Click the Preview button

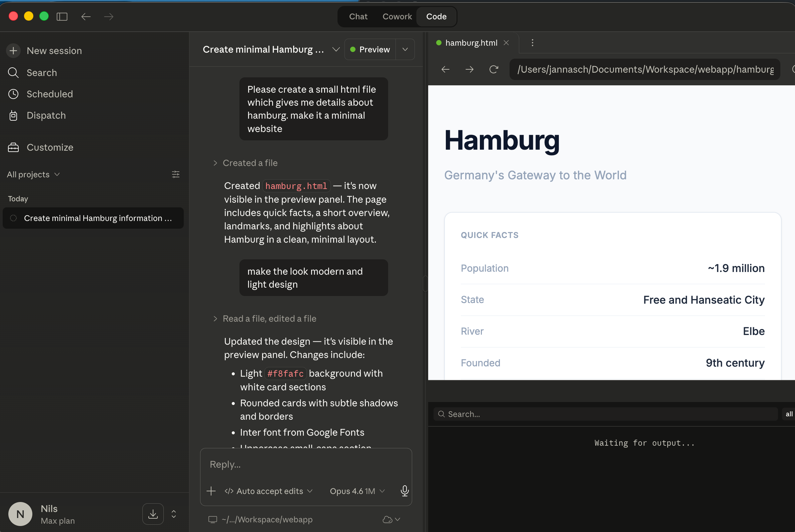point(370,50)
